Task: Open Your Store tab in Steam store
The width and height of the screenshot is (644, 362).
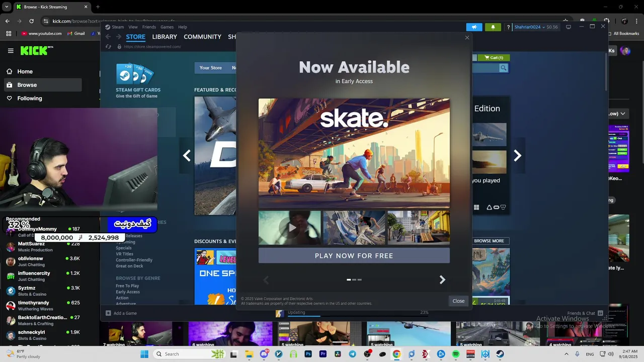Action: 210,68
